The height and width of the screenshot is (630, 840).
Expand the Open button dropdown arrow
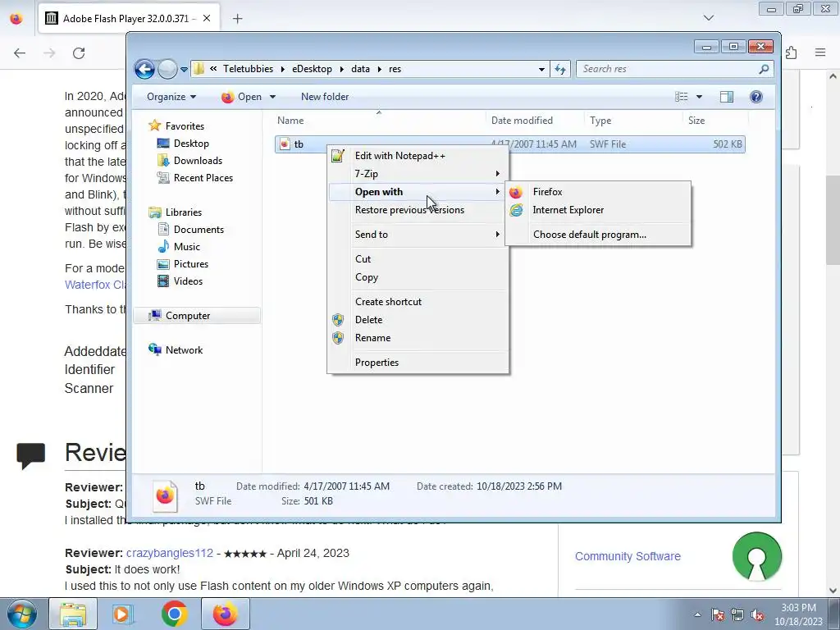(272, 97)
